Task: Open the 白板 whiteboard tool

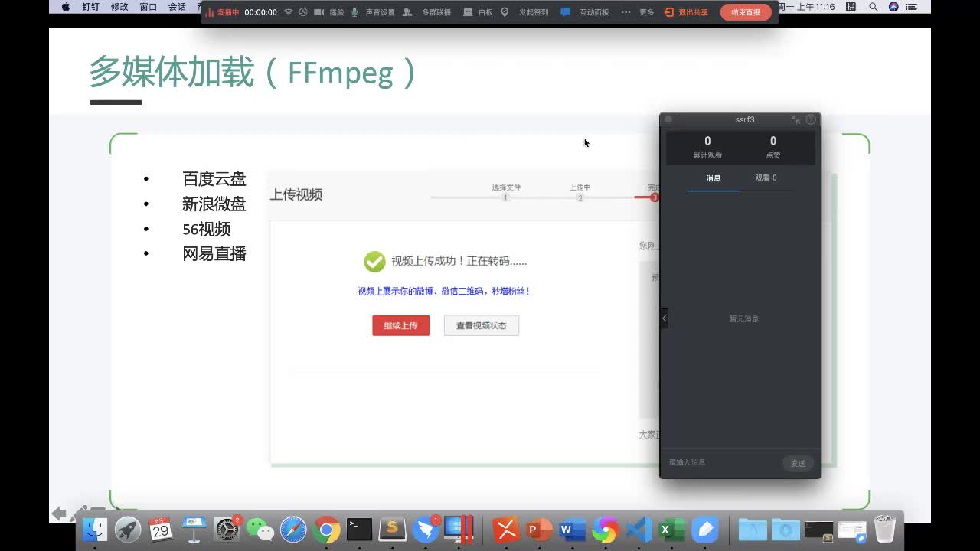Action: click(x=478, y=12)
